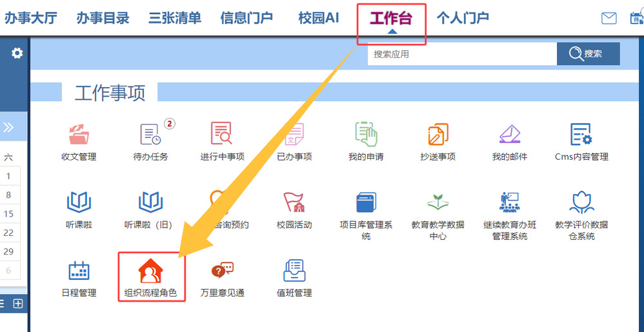
Task: Open 组织流程角色 house icon
Action: click(x=151, y=273)
